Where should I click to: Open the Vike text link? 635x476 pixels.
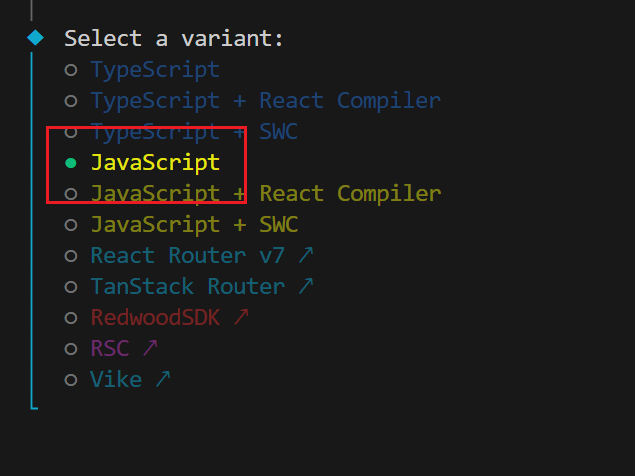117,380
